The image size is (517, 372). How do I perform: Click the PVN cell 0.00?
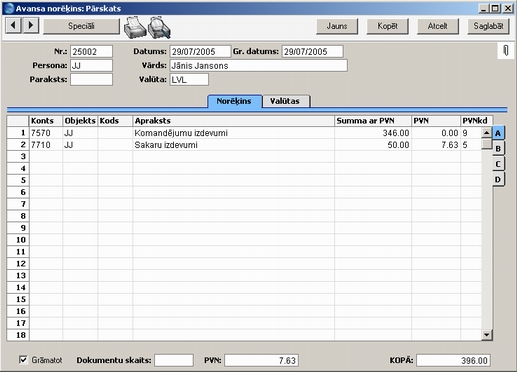click(436, 133)
